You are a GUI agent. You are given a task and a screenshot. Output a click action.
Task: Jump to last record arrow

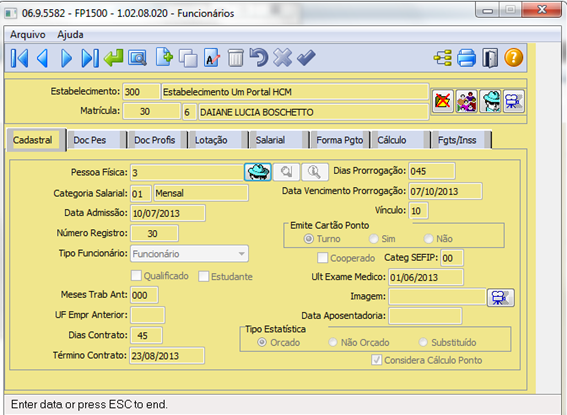click(90, 58)
